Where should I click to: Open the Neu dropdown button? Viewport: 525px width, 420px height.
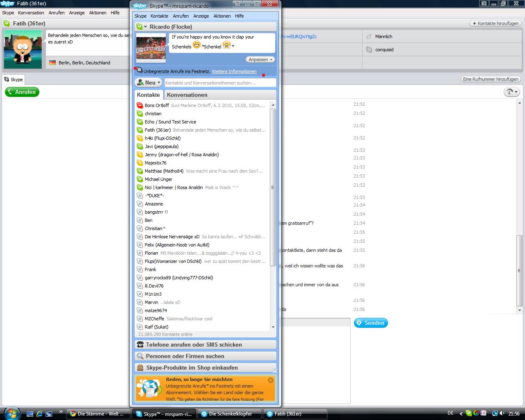[148, 82]
